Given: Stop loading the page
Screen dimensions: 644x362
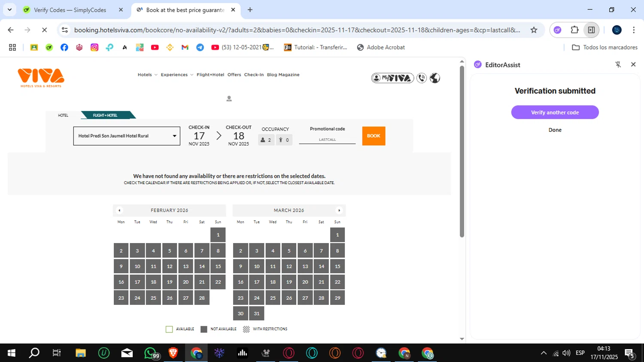Looking at the screenshot, I should tap(44, 30).
